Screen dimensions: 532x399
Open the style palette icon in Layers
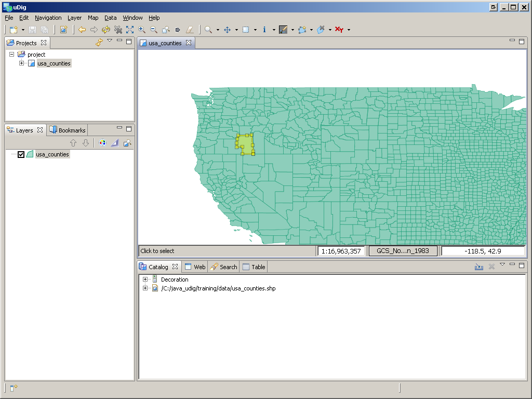click(x=102, y=143)
